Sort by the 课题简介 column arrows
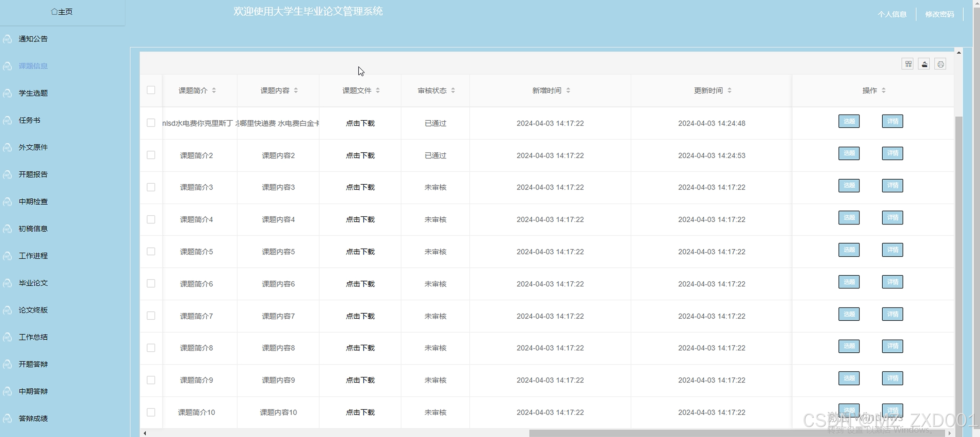 coord(214,90)
